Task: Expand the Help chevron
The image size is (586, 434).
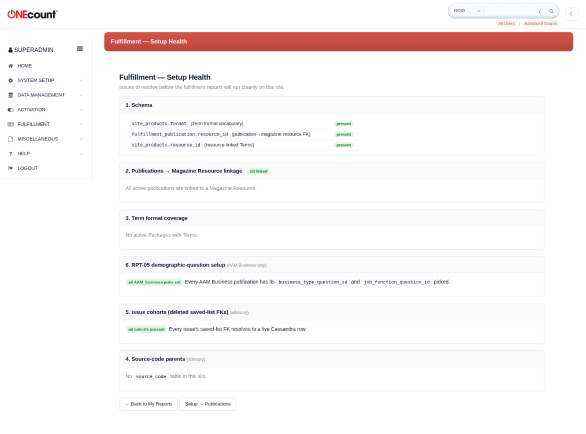Action: coord(81,154)
